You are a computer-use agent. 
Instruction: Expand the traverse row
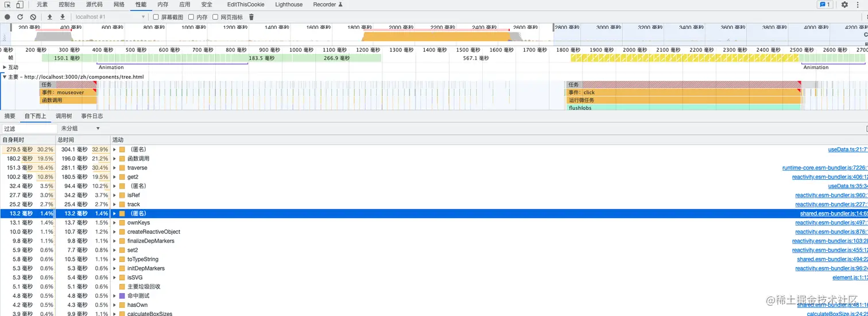(114, 168)
